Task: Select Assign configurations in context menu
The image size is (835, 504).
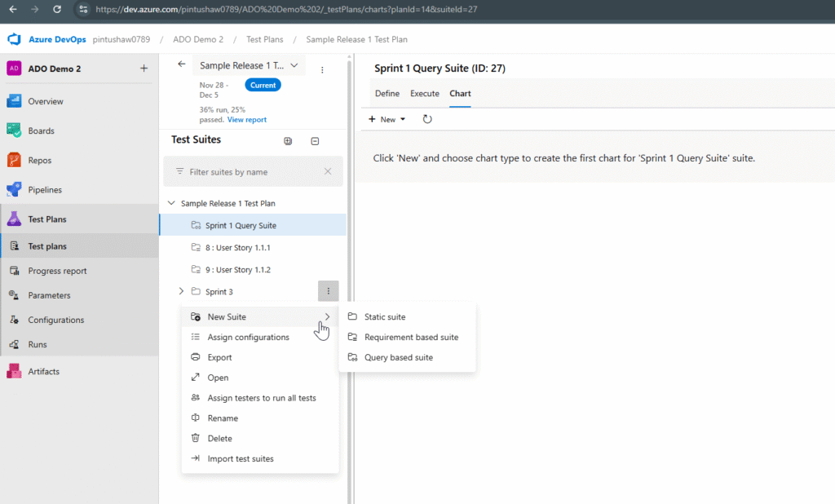Action: pos(248,337)
